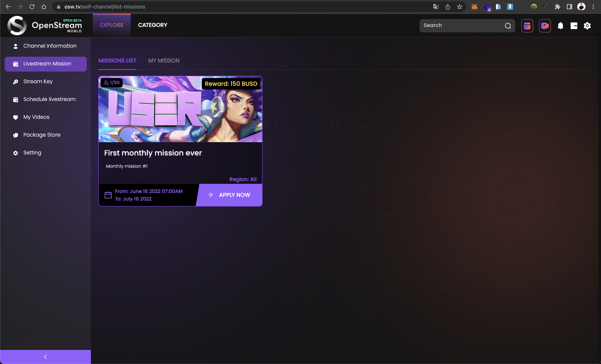Open the browser profile avatar
Image resolution: width=601 pixels, height=364 pixels.
click(x=581, y=6)
